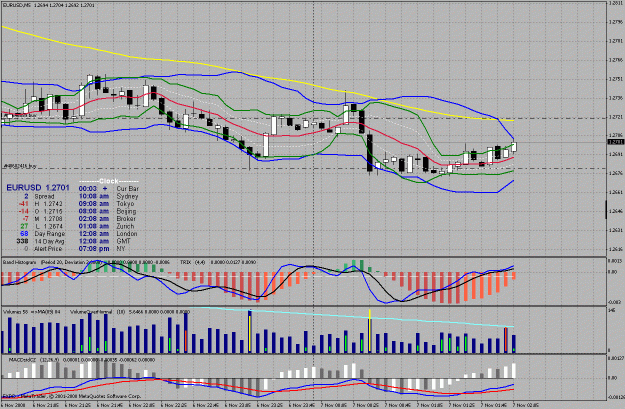This screenshot has height=409, width=625.
Task: Click the H 1.2742 high value
Action: coord(48,204)
